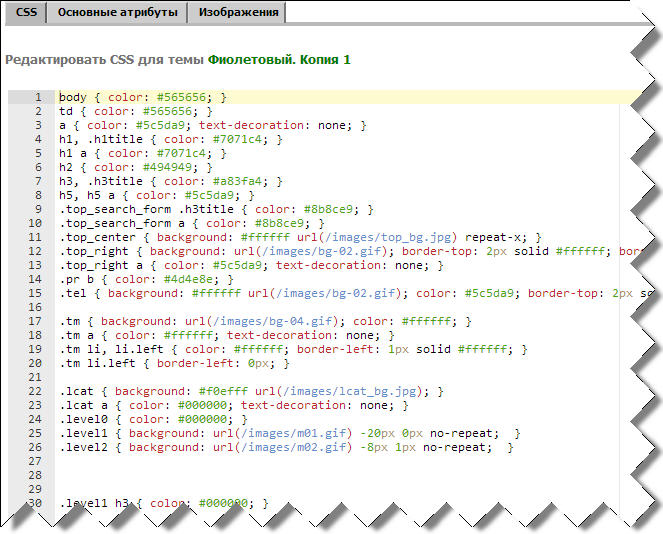Click the '.lcat a' color #000000 line
Screen dimensions: 663x534
pos(234,405)
